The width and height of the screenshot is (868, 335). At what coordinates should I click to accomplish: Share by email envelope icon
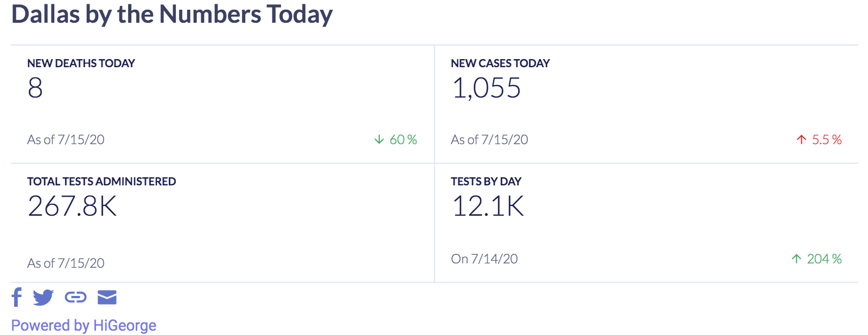coord(107,297)
